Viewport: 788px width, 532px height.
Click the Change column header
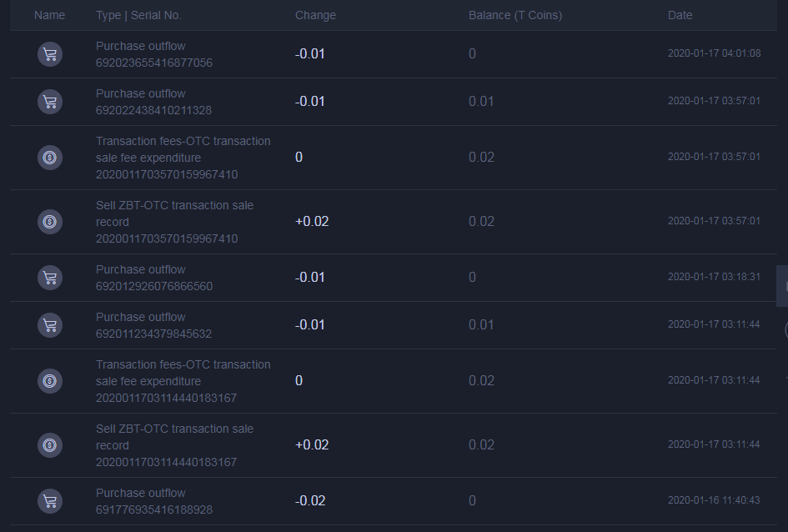(x=315, y=15)
